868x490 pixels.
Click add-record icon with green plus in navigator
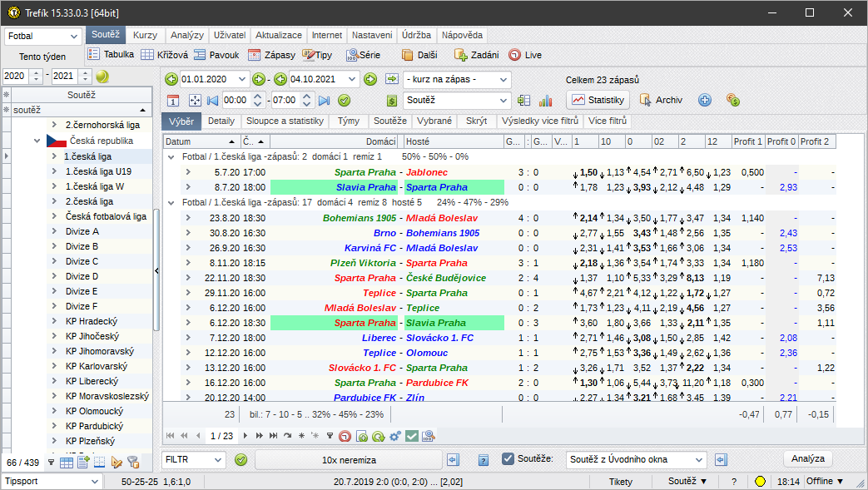tap(361, 436)
